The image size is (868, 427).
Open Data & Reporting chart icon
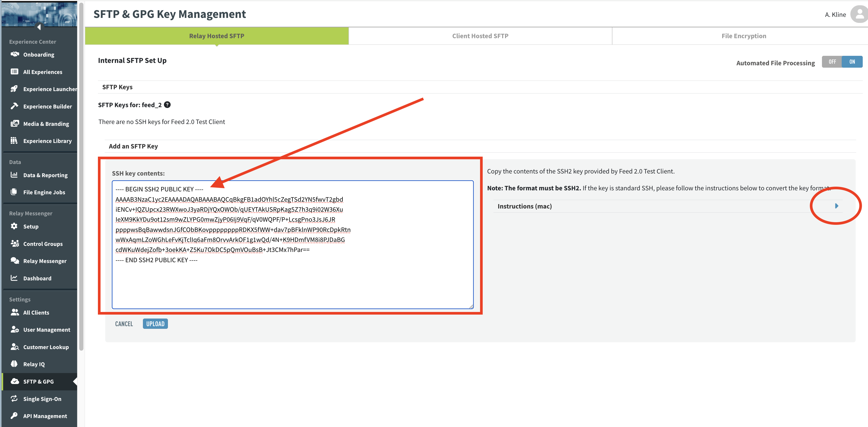click(x=14, y=175)
